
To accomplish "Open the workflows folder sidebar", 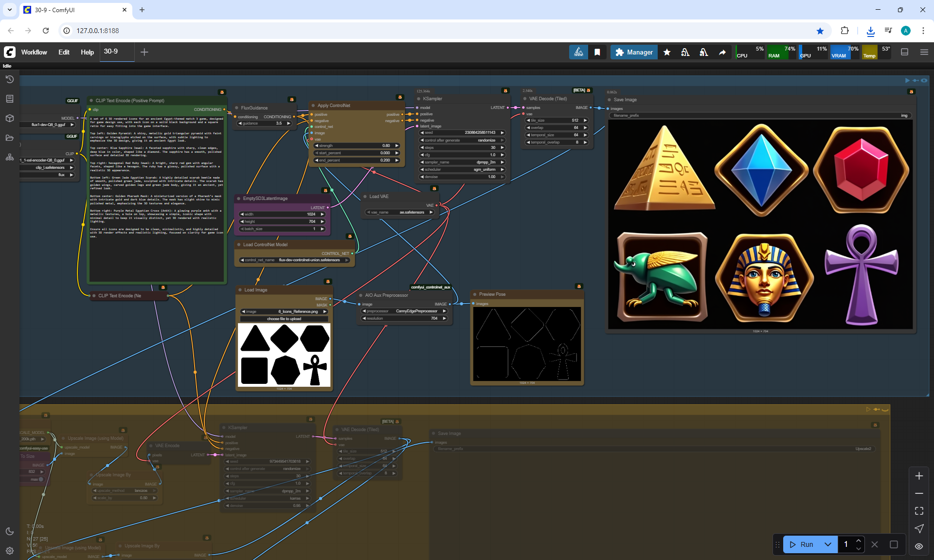I will (x=10, y=138).
